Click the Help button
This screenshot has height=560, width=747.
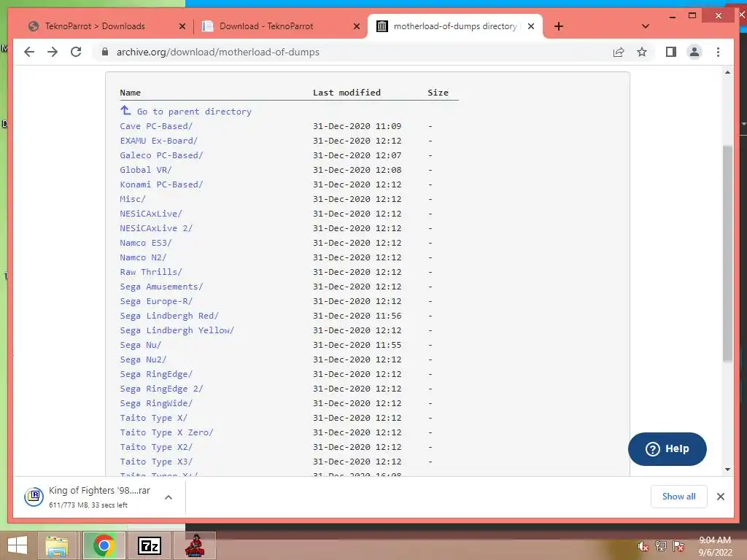[x=667, y=449]
